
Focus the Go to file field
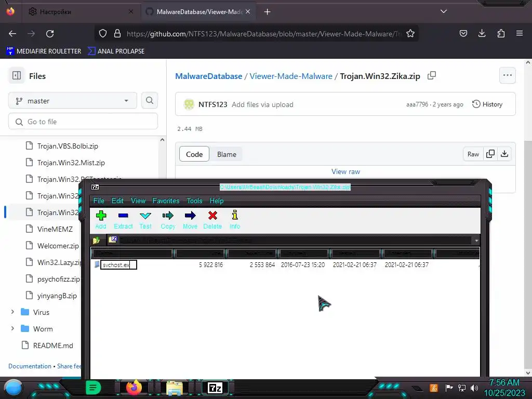(x=83, y=122)
